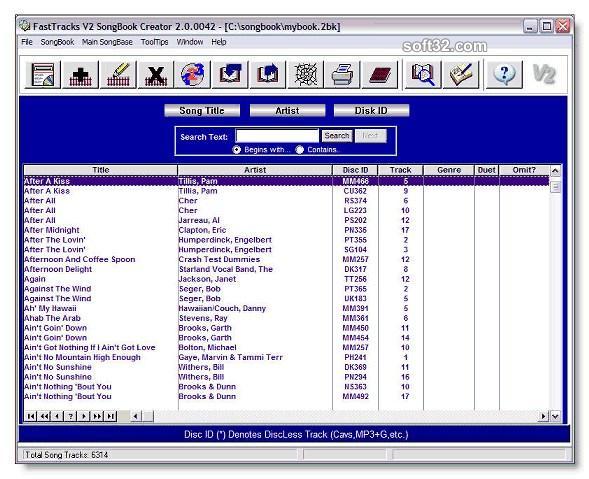
Task: Click artist Jarreau, Al cell
Action: pyautogui.click(x=255, y=220)
